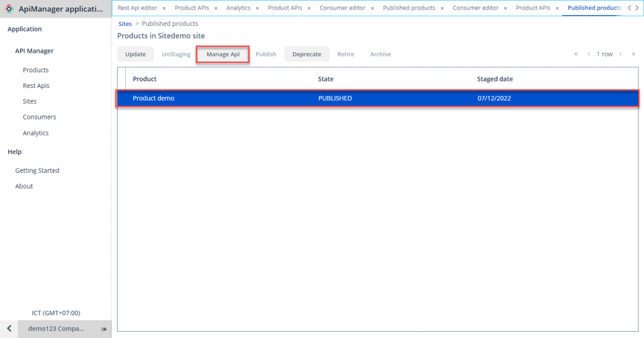Open Consumers in the sidebar
This screenshot has width=644, height=338.
[39, 117]
